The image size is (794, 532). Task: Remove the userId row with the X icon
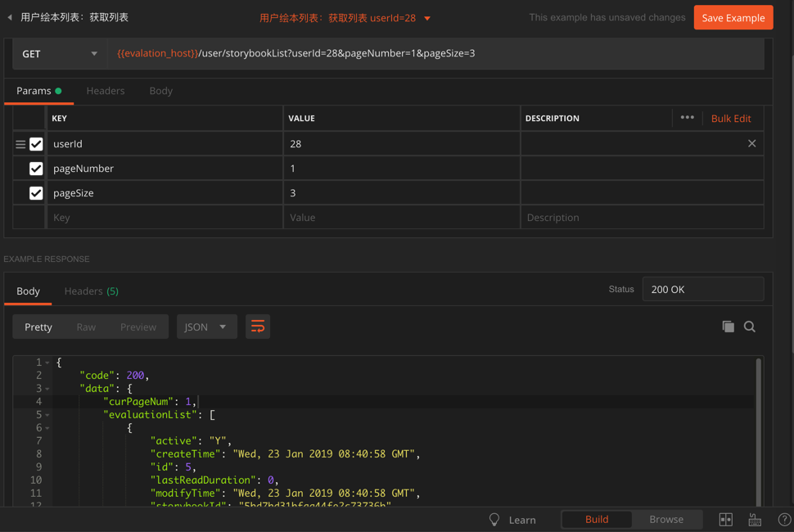751,143
